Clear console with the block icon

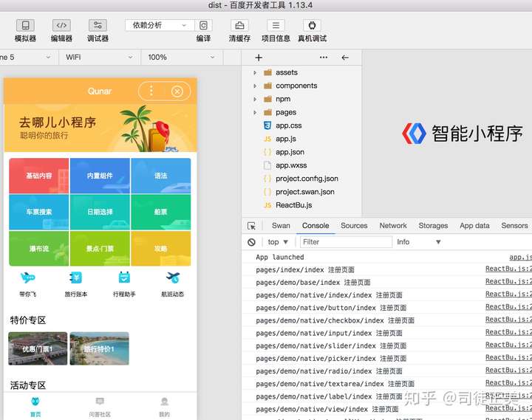251,242
